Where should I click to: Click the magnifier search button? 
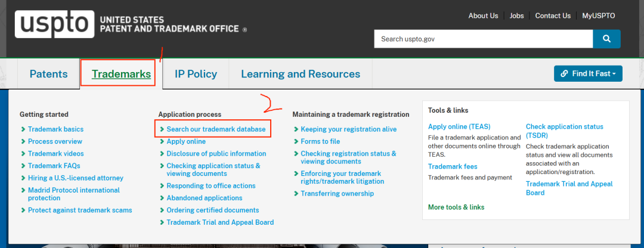click(x=606, y=39)
